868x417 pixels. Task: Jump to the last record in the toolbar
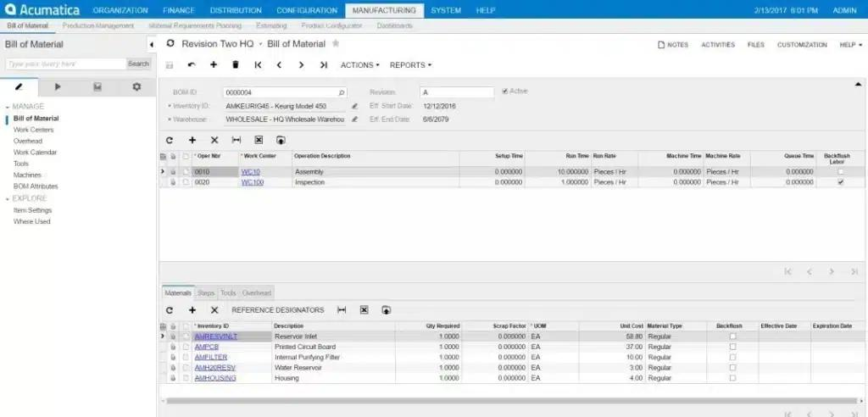click(x=323, y=64)
